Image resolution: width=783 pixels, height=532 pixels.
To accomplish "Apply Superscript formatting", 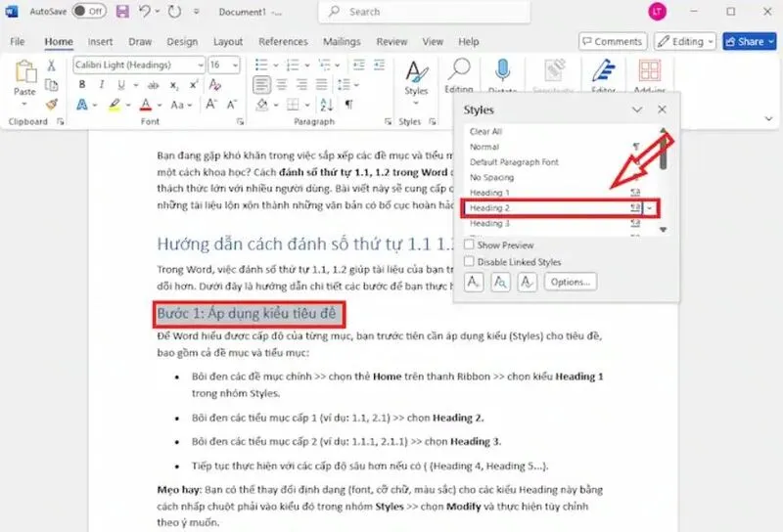I will pyautogui.click(x=194, y=85).
